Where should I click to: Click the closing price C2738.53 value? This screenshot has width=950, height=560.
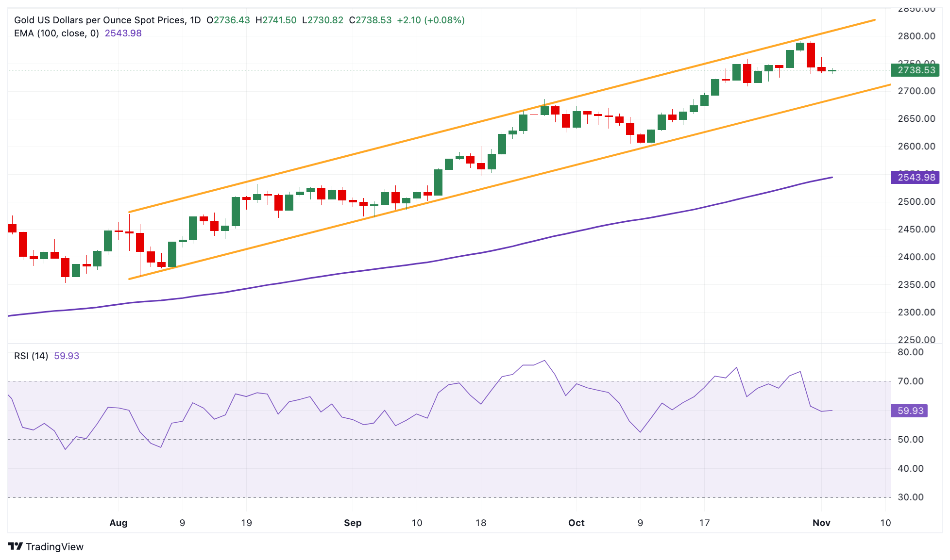370,20
